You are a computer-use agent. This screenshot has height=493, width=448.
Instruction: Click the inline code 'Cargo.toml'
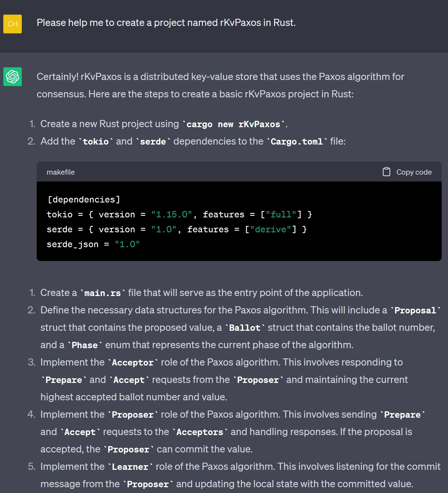297,142
